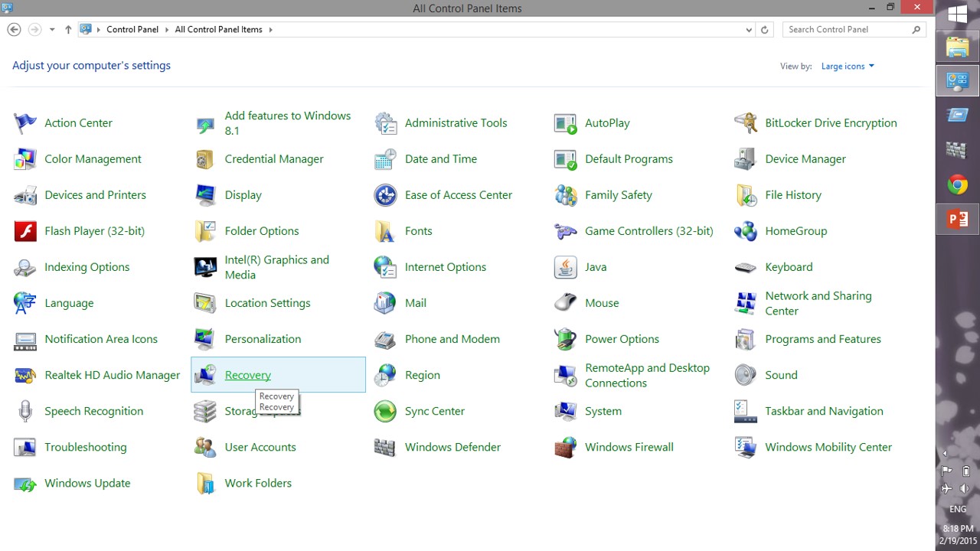
Task: Expand the address bar history dropdown
Action: 748,30
